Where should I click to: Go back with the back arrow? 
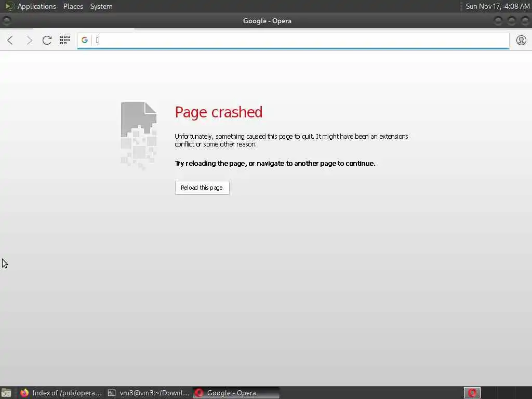coord(10,41)
